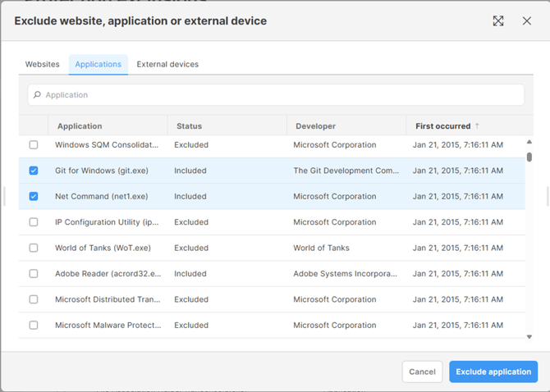Click the vertical scrollbar thumb
The height and width of the screenshot is (392, 550).
pos(529,157)
